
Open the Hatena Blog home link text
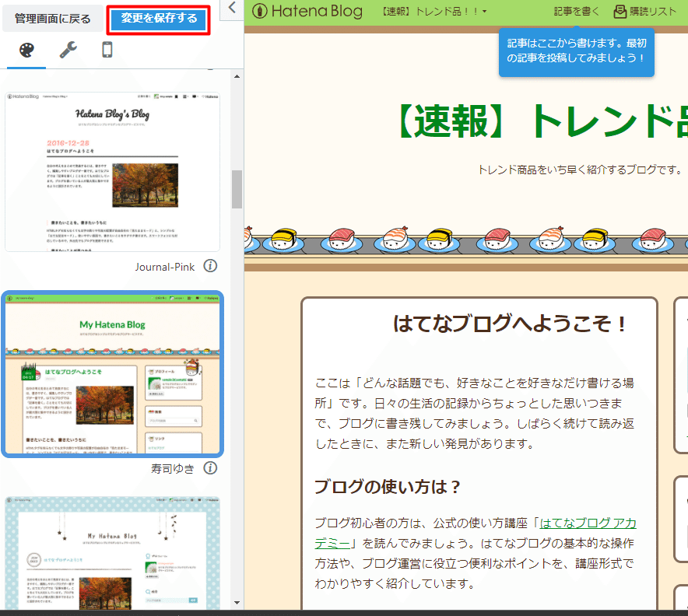317,12
